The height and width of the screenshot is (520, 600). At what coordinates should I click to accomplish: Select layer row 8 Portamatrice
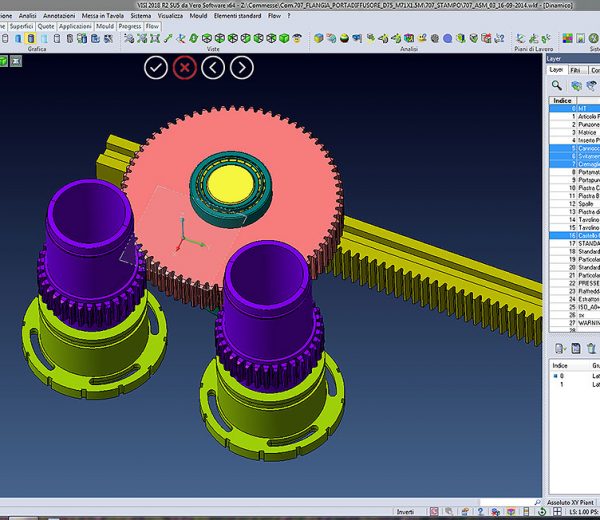click(575, 172)
